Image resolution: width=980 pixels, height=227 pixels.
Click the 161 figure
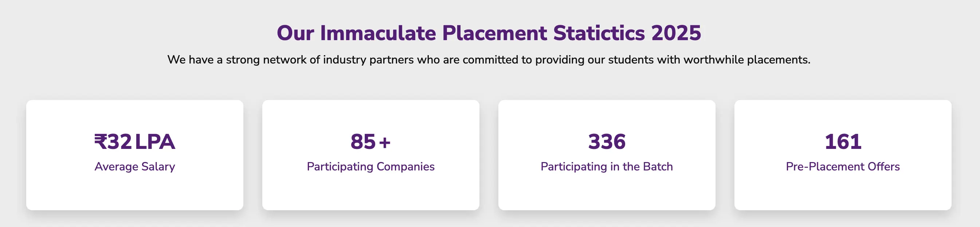[x=843, y=142]
